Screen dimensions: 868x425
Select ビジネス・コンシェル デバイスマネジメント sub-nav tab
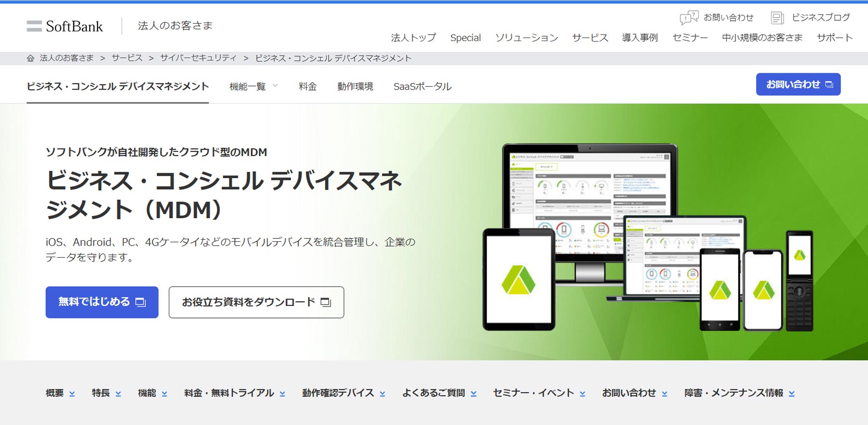click(118, 86)
